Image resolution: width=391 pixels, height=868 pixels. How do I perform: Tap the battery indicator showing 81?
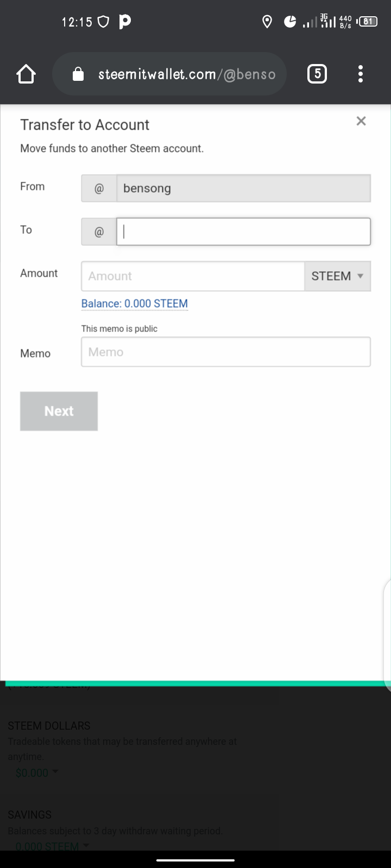coord(367,22)
